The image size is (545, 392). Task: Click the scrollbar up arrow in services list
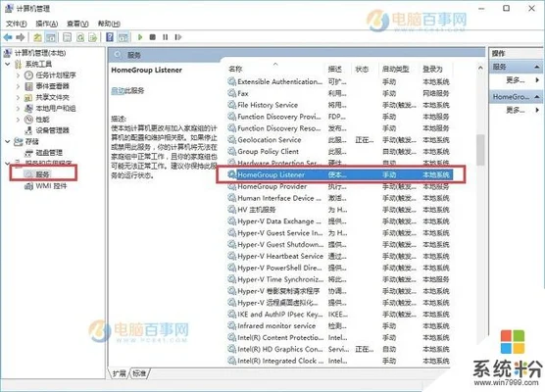coord(480,68)
